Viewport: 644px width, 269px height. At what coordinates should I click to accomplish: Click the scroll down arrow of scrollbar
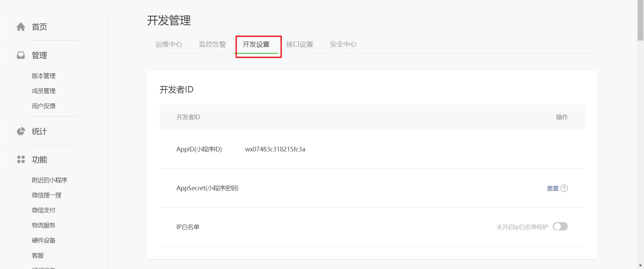(x=641, y=266)
